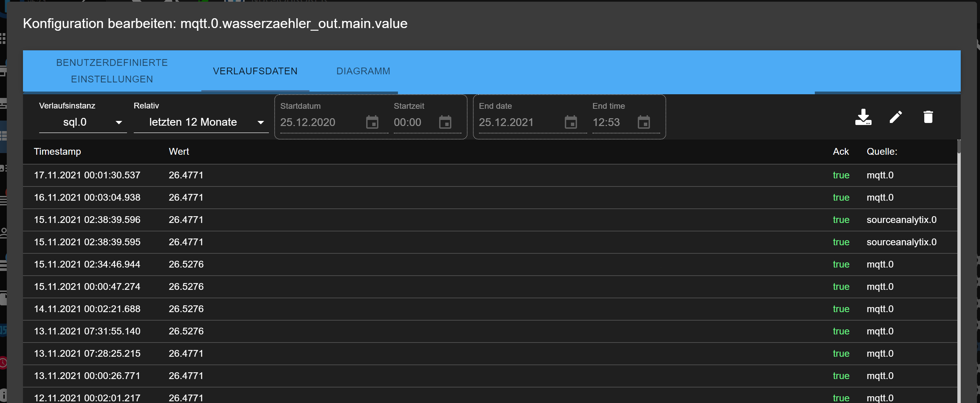Click value 26.5276 in 13.11.2021 07:31:55 row

(186, 331)
